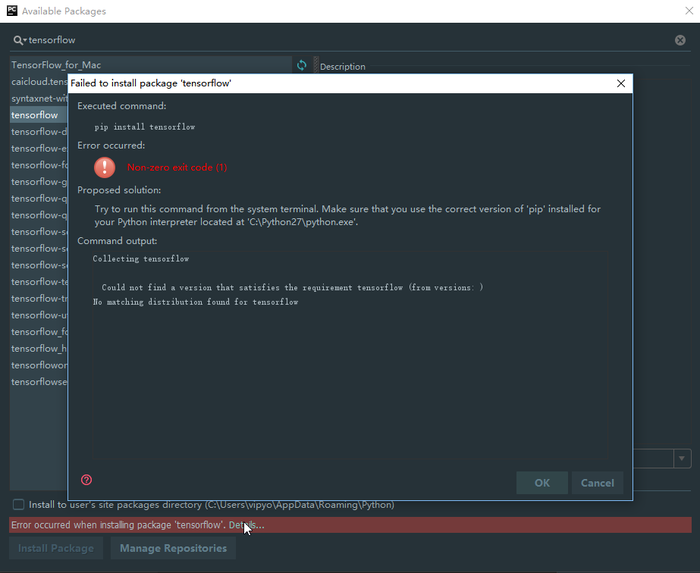Open help via the question mark icon
The width and height of the screenshot is (700, 573).
(86, 480)
